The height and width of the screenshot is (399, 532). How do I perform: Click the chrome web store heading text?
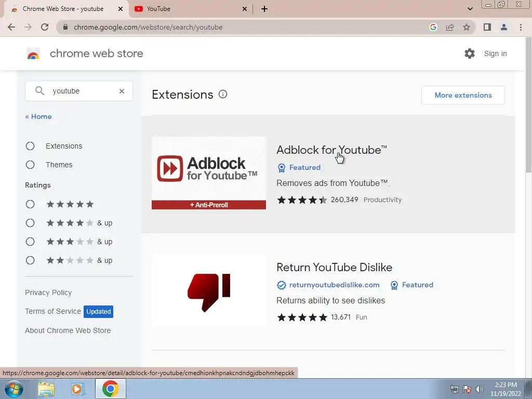[96, 54]
